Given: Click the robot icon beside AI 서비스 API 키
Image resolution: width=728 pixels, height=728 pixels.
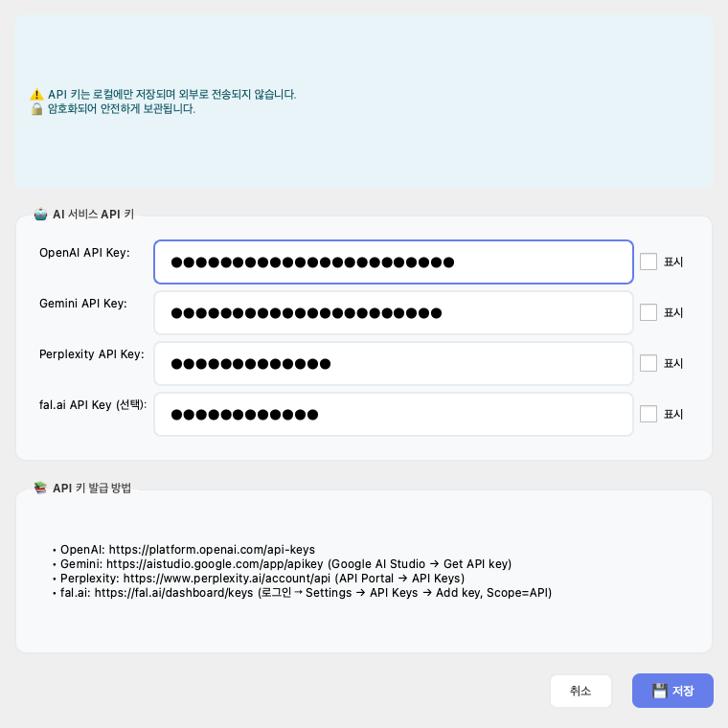Looking at the screenshot, I should click(40, 215).
